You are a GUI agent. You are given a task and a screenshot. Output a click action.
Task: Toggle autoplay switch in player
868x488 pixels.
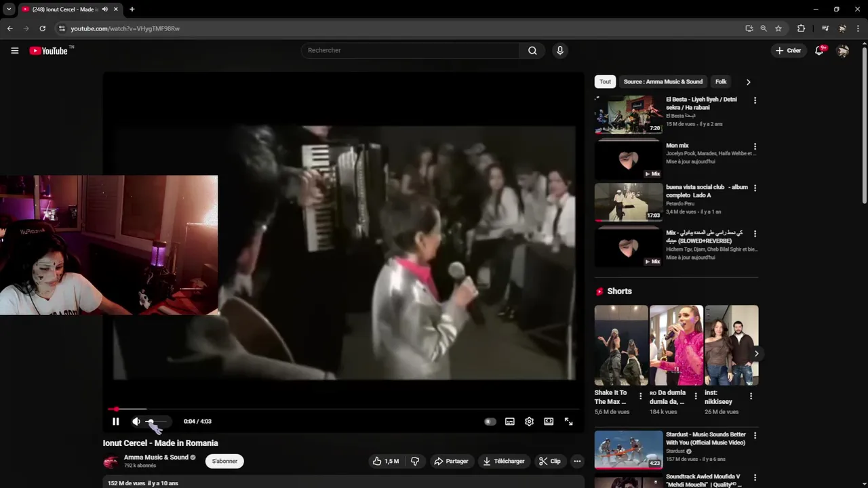(x=490, y=422)
